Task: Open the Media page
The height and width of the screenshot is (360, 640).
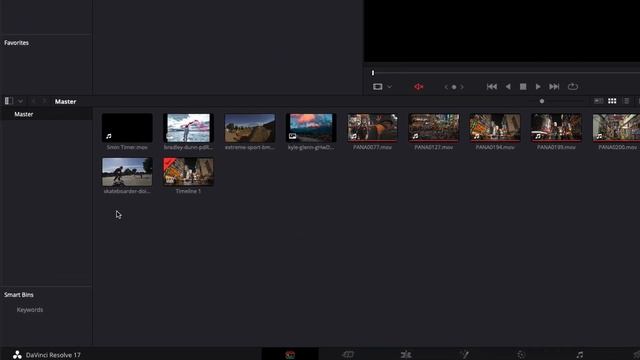Action: [290, 354]
